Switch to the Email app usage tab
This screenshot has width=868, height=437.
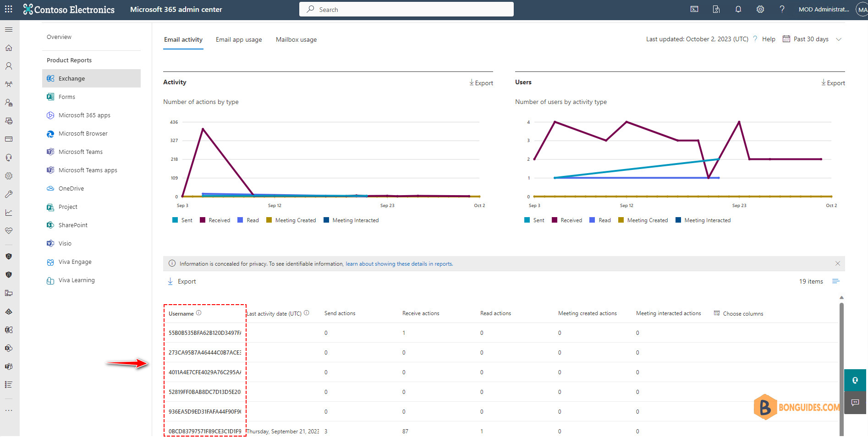tap(239, 39)
